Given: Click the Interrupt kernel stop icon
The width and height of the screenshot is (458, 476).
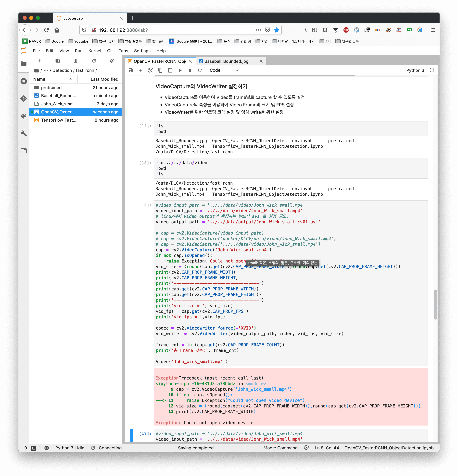Looking at the screenshot, I should [x=190, y=70].
